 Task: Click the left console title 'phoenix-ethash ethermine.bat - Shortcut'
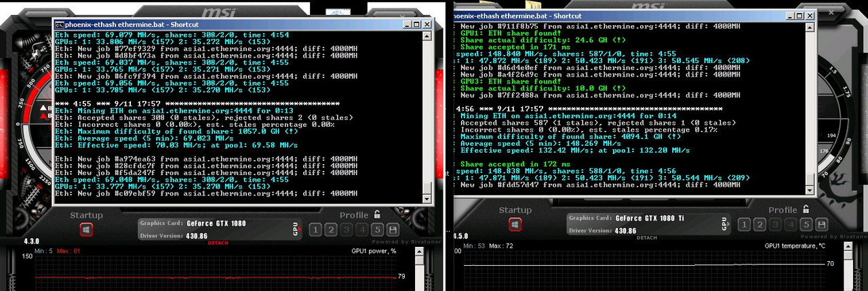[x=132, y=24]
